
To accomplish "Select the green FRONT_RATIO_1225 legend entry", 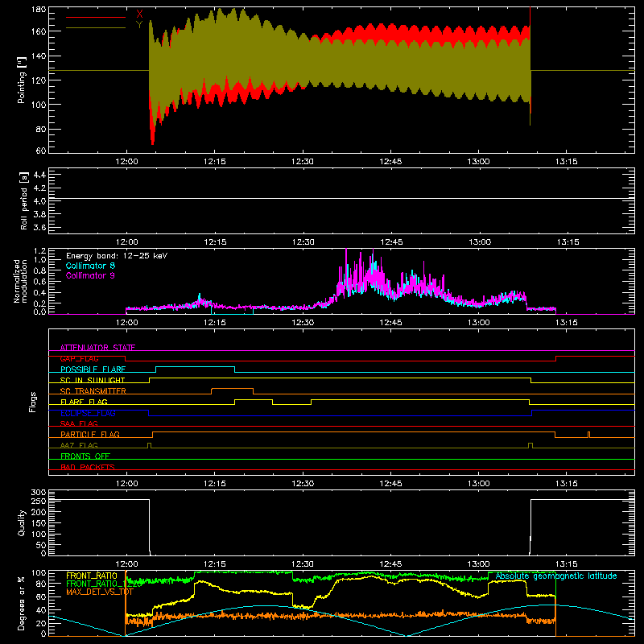I will (x=104, y=584).
